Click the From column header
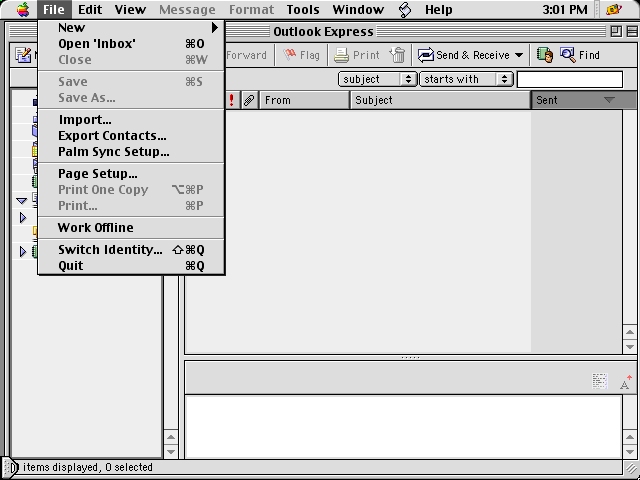 click(x=304, y=100)
